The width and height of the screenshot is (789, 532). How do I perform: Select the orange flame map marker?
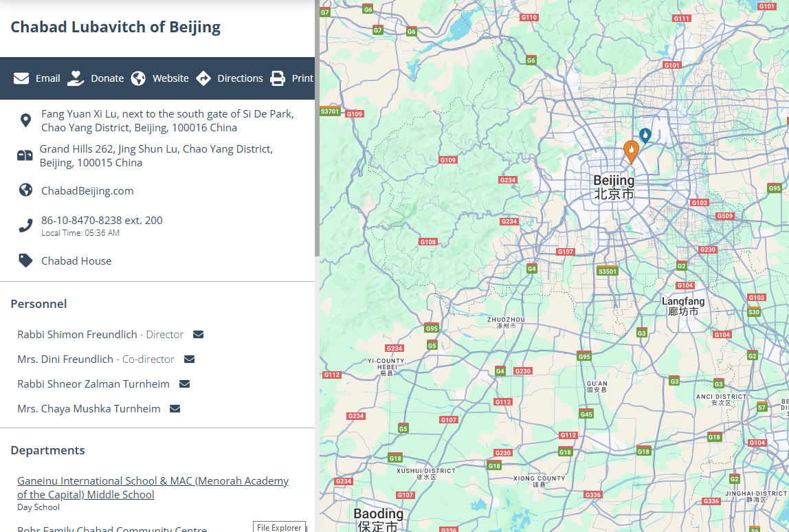point(631,151)
